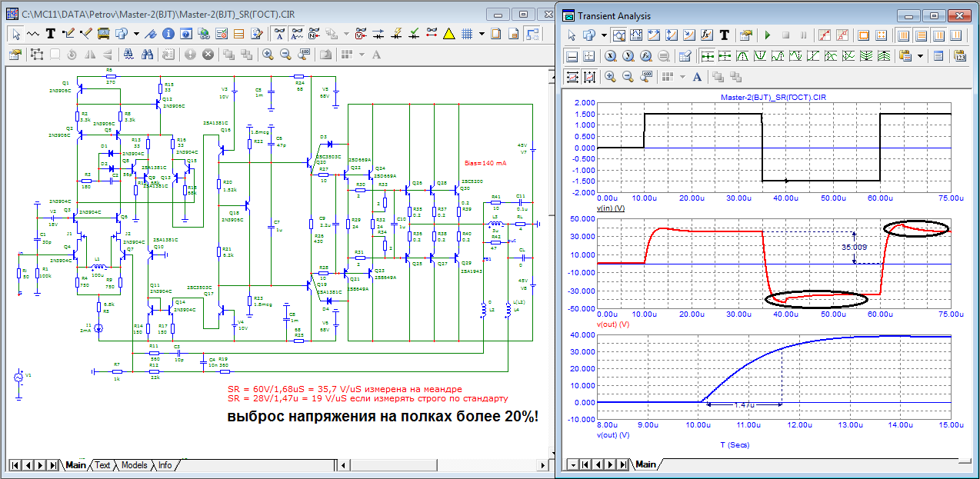Select the pointer tool in schematic toolbar
Image resolution: width=980 pixels, height=479 pixels.
pyautogui.click(x=16, y=33)
